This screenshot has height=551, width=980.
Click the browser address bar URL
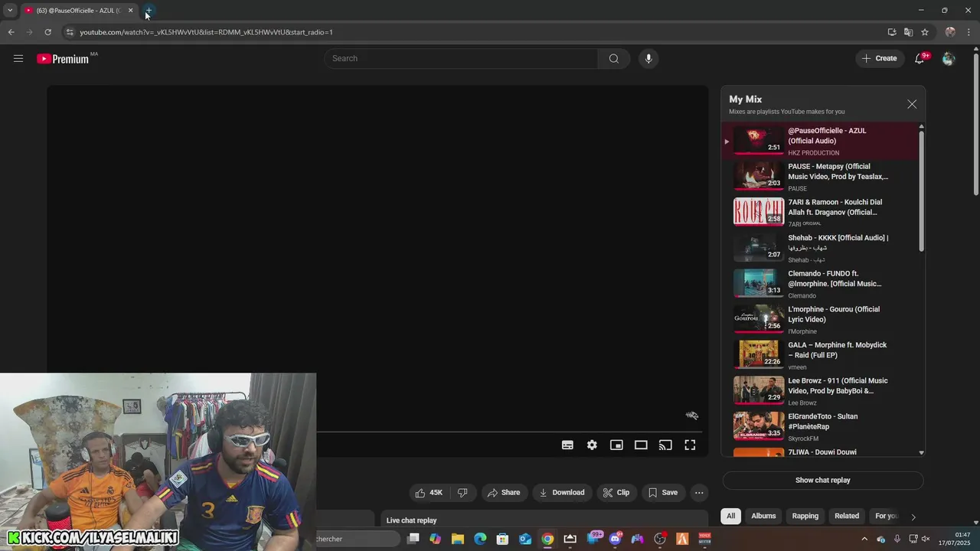click(x=206, y=32)
